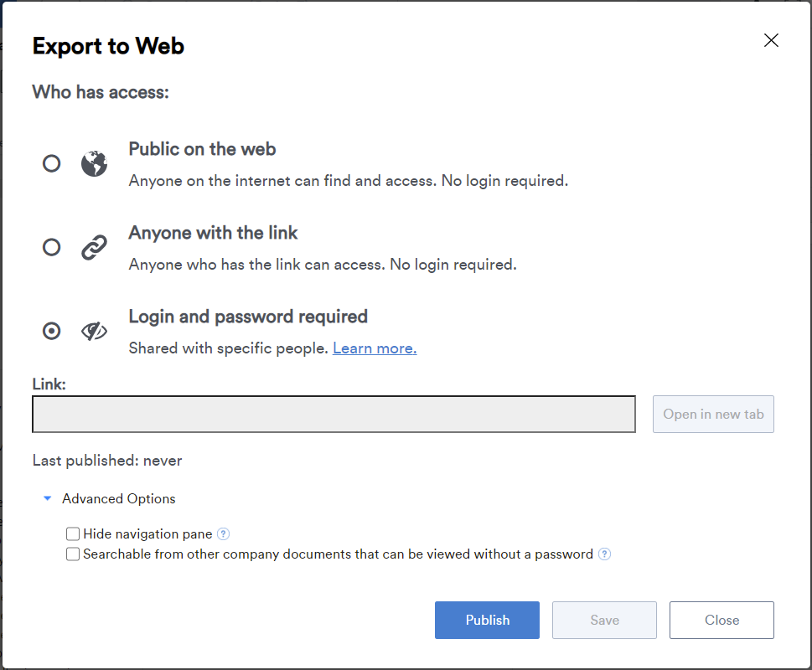The height and width of the screenshot is (670, 812).
Task: Enable the Hide navigation pane checkbox
Action: (x=73, y=533)
